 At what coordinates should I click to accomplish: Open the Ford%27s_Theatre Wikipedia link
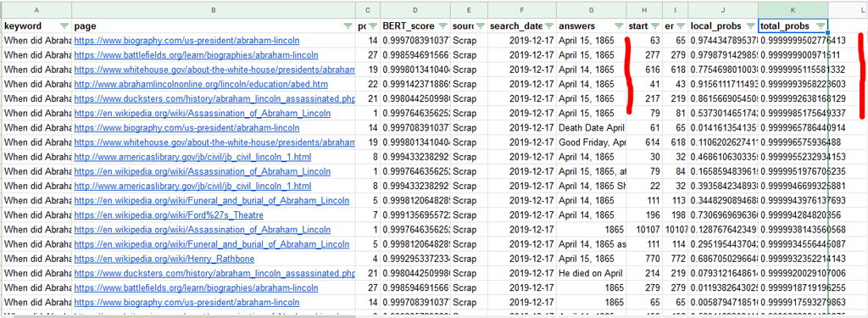(169, 215)
